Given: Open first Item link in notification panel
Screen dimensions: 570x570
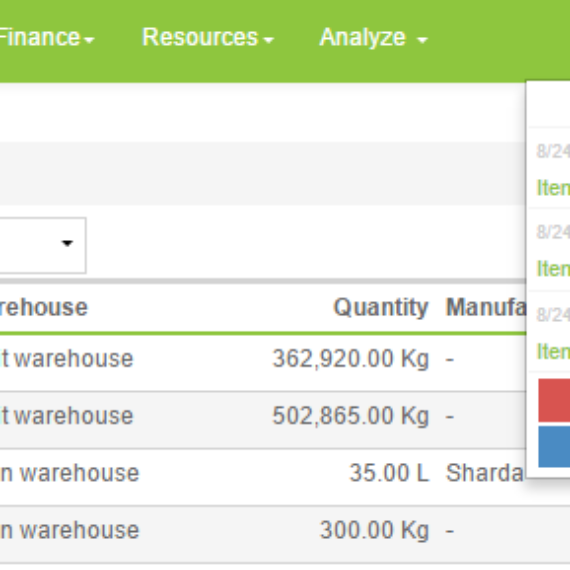Looking at the screenshot, I should pyautogui.click(x=553, y=188).
